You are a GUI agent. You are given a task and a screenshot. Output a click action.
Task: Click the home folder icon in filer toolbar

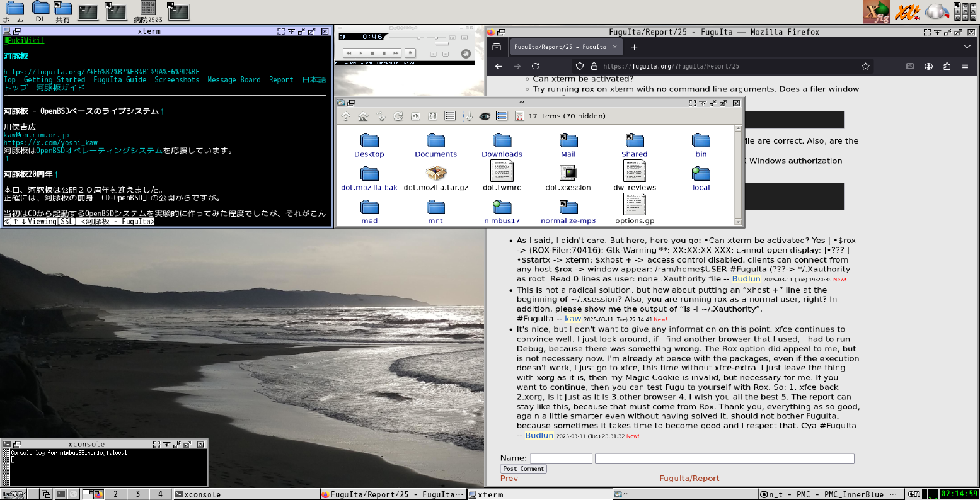[363, 116]
